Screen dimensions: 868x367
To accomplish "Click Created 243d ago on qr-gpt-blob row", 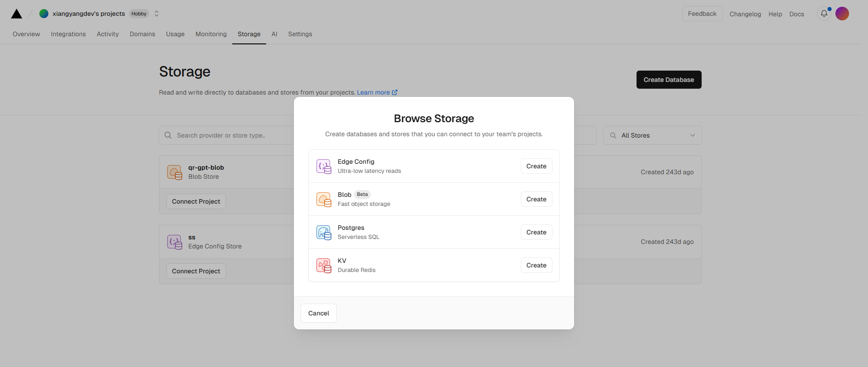I will tap(667, 172).
